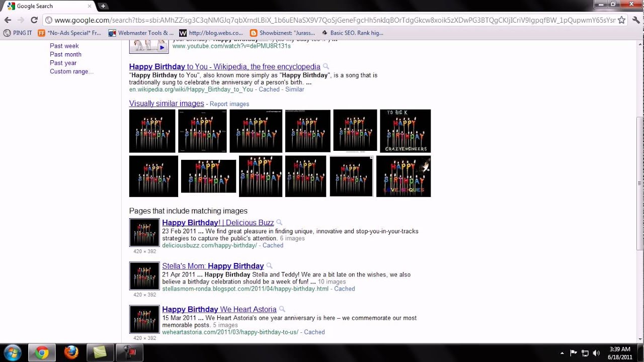Open Happy Birthday! Delicious Buzz result
This screenshot has height=362, width=644.
218,222
